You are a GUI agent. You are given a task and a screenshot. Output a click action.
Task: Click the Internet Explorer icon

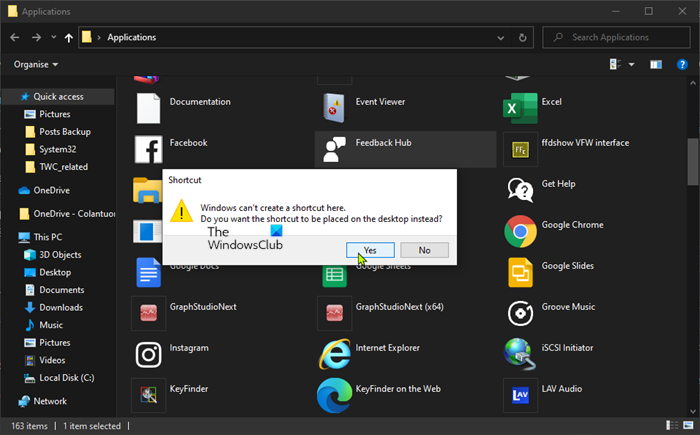(x=334, y=354)
